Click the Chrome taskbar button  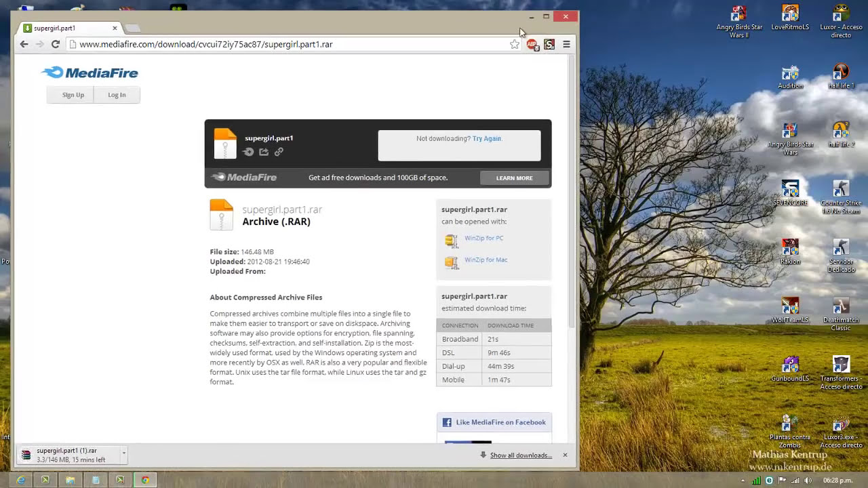point(144,480)
